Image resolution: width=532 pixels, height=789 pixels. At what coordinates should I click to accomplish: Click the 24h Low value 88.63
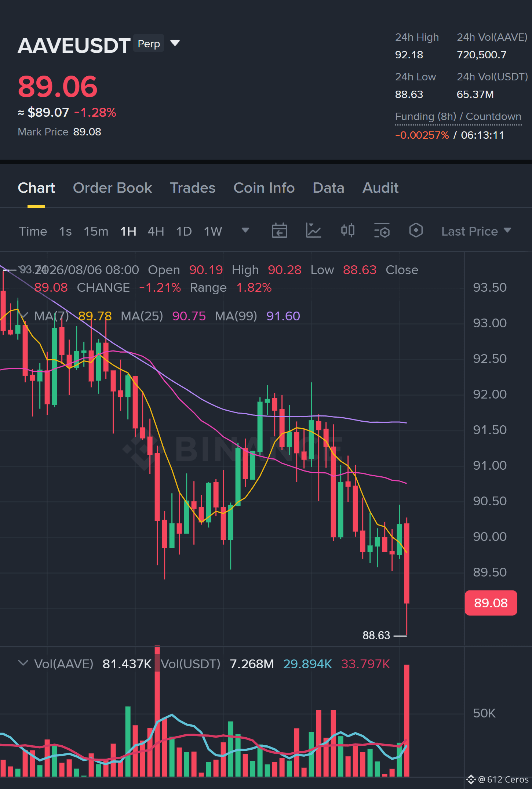409,95
